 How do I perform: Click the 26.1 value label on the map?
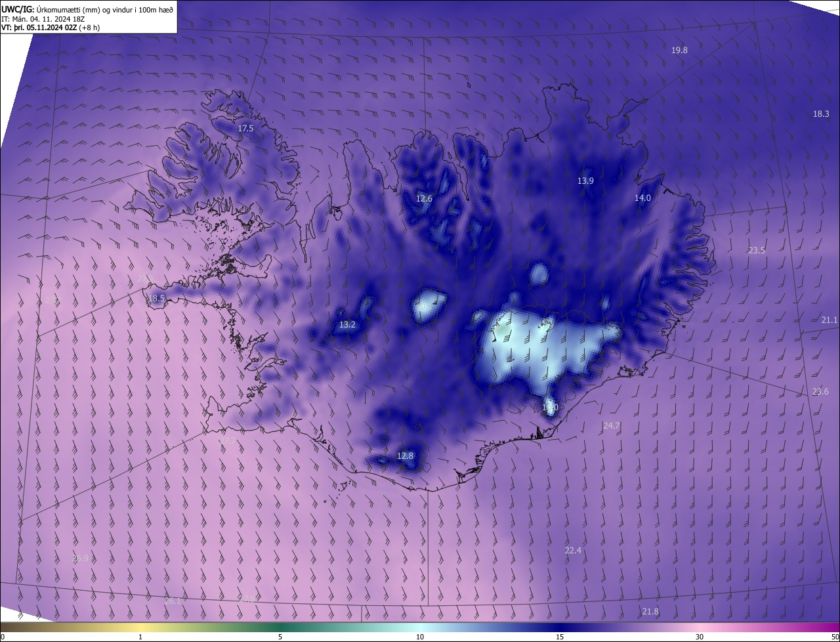click(173, 601)
